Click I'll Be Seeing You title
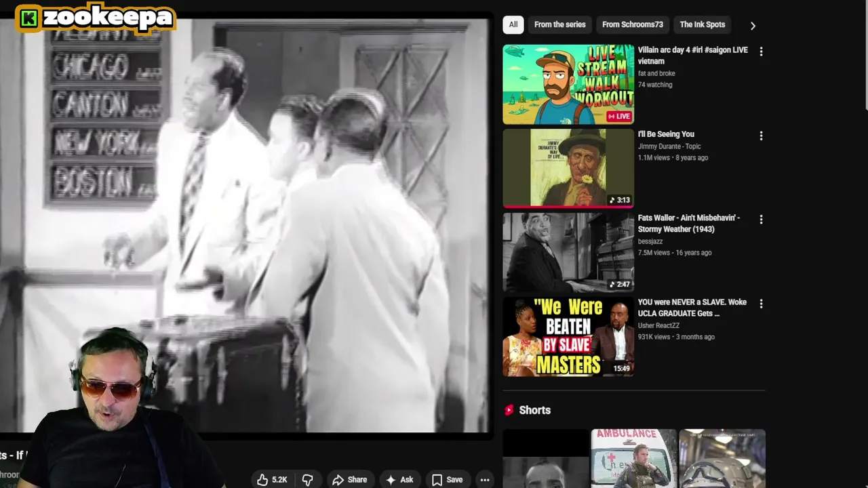The height and width of the screenshot is (488, 868). coord(666,134)
